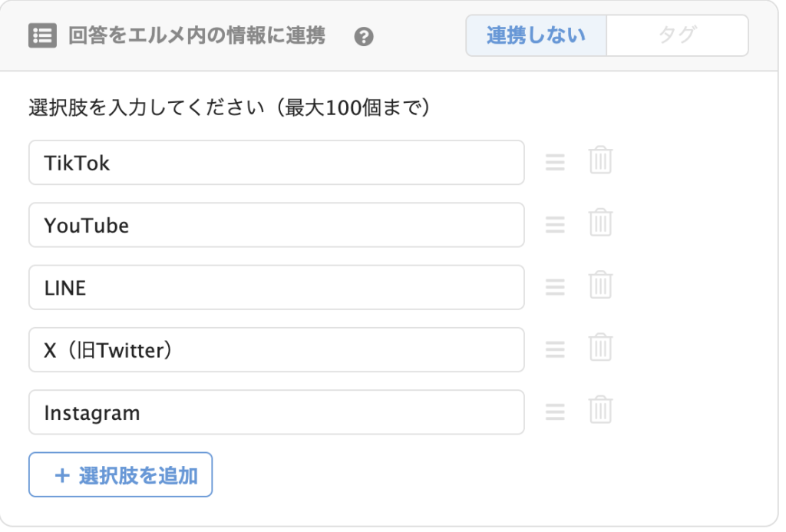
Task: Focus the LINE choice text field
Action: [x=276, y=287]
